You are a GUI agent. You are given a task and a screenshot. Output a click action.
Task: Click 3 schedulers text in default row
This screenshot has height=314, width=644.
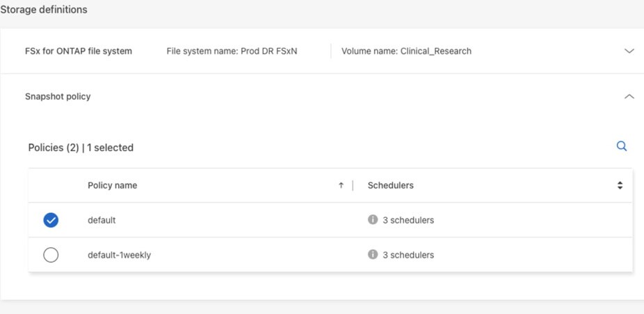click(x=408, y=220)
